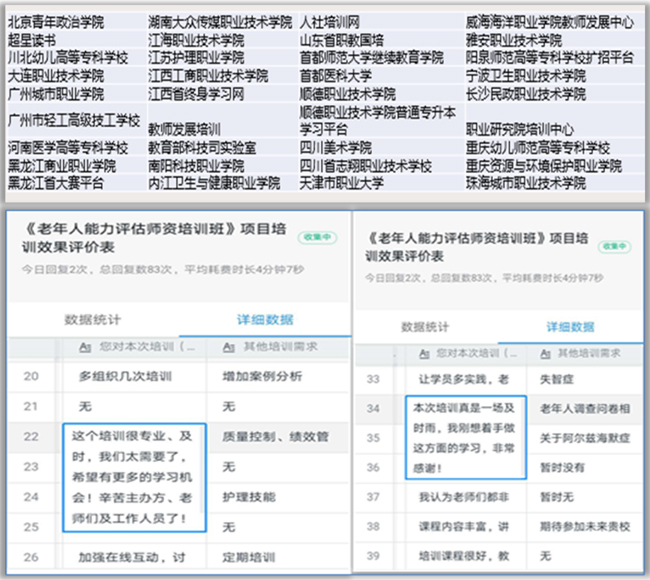Select 其他培训需求 column header in left panel
Image resolution: width=650 pixels, height=580 pixels.
click(280, 347)
